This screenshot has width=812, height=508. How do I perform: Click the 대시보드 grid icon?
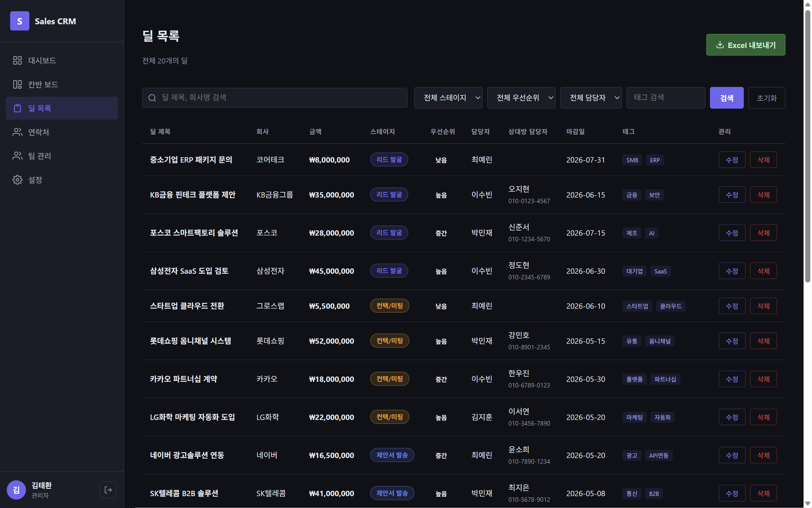coord(17,60)
